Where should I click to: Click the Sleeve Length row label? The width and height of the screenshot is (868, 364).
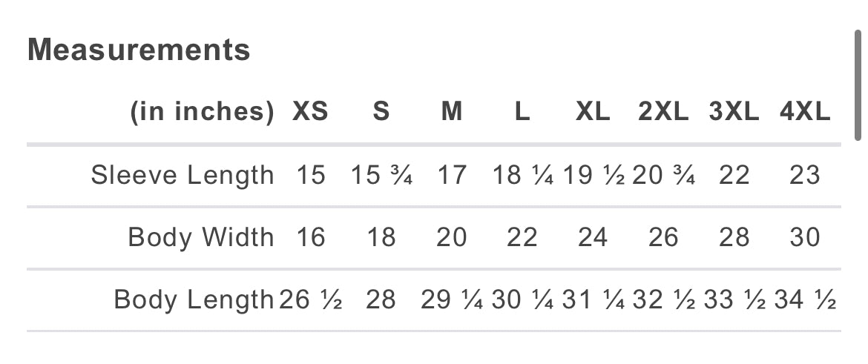(x=183, y=176)
